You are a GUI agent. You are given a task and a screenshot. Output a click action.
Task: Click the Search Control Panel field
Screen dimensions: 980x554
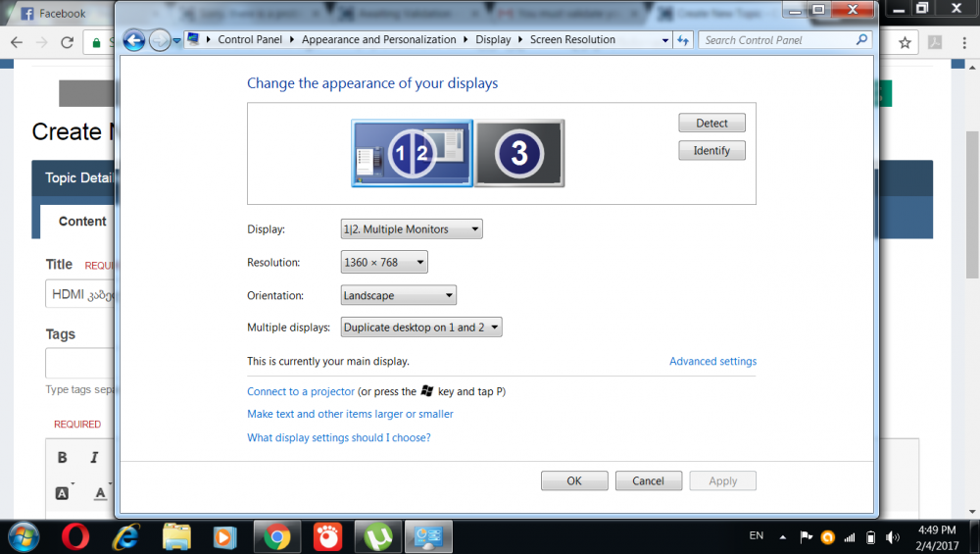tap(779, 40)
